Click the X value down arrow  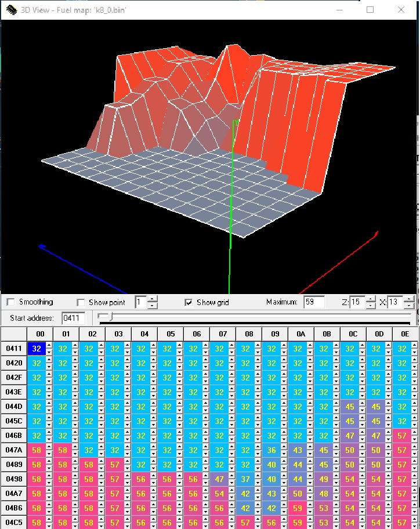pyautogui.click(x=409, y=306)
